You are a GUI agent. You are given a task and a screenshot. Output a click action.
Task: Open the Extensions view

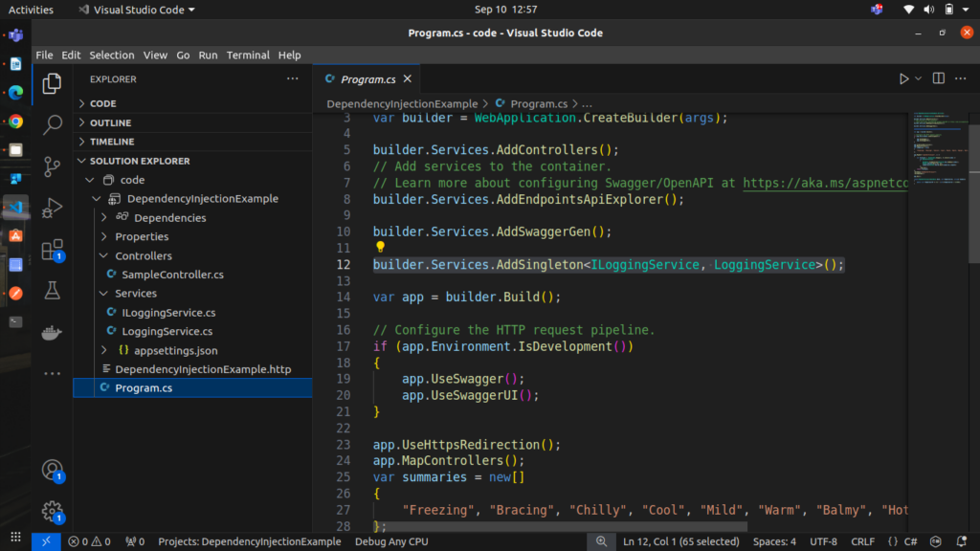[x=53, y=250]
